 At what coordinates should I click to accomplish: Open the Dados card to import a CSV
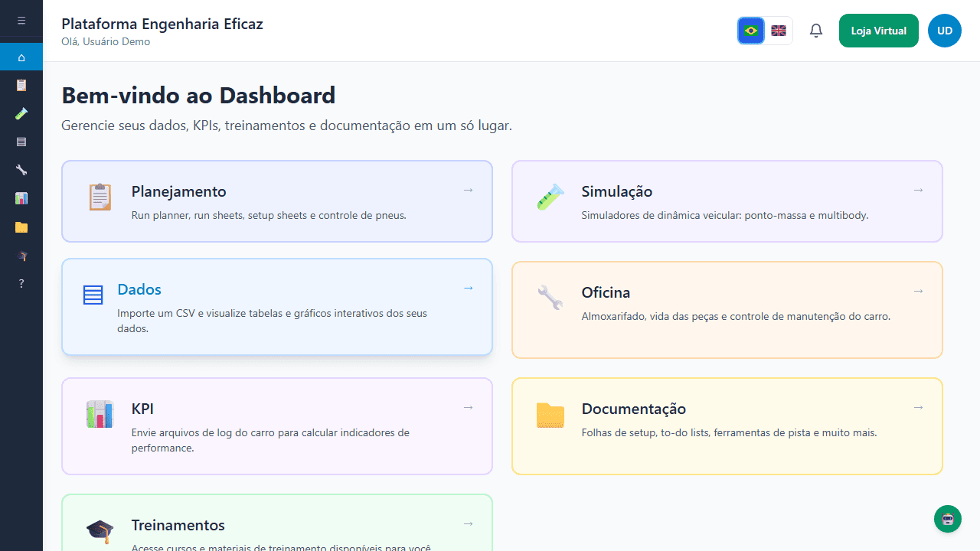(x=276, y=306)
